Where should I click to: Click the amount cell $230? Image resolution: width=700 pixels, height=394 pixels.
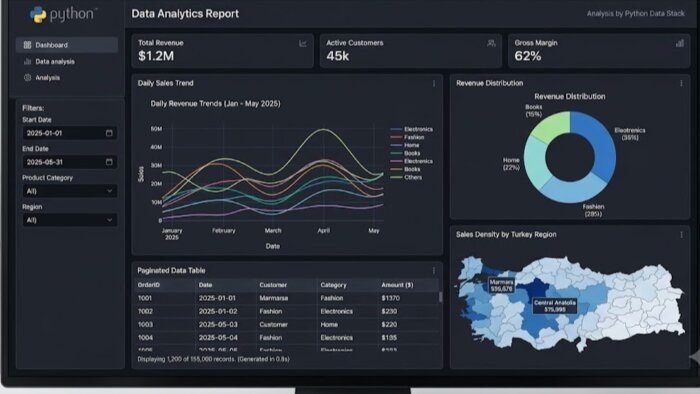point(389,311)
